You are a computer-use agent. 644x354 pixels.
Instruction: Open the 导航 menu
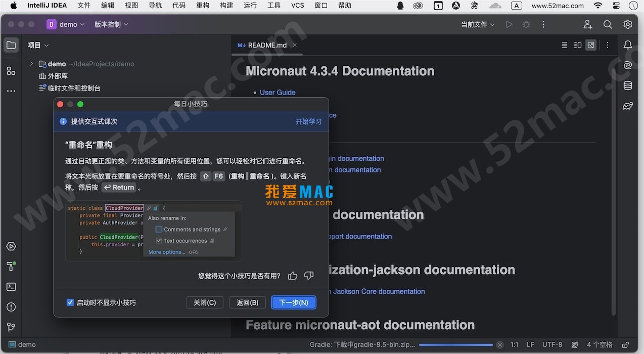(x=155, y=6)
